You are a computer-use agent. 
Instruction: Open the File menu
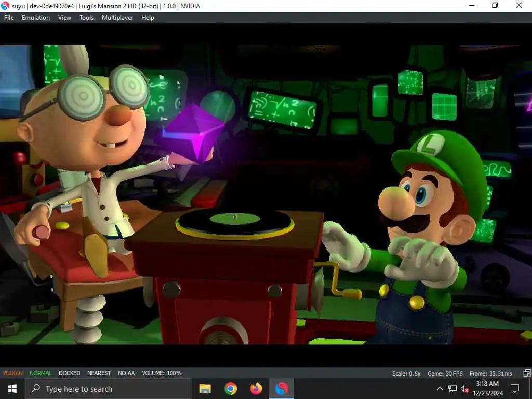[x=9, y=18]
